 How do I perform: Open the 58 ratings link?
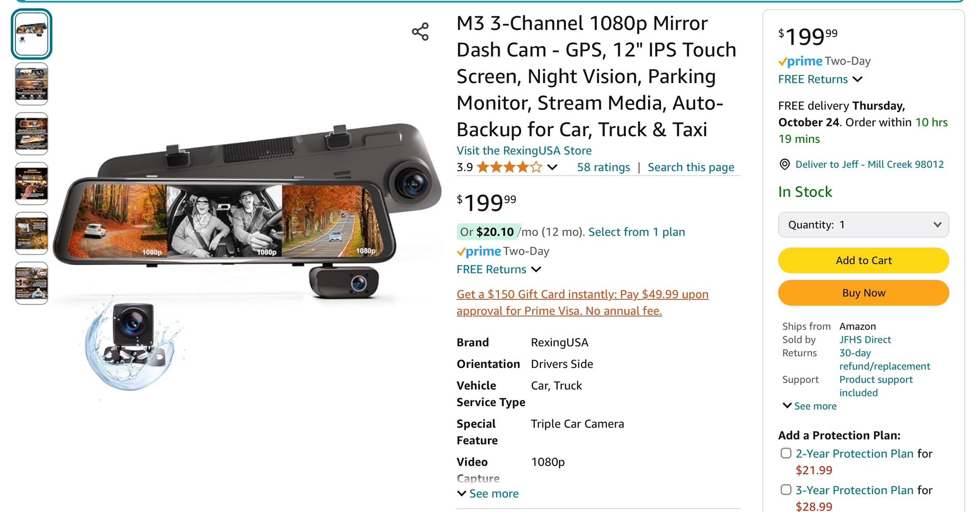coord(603,167)
